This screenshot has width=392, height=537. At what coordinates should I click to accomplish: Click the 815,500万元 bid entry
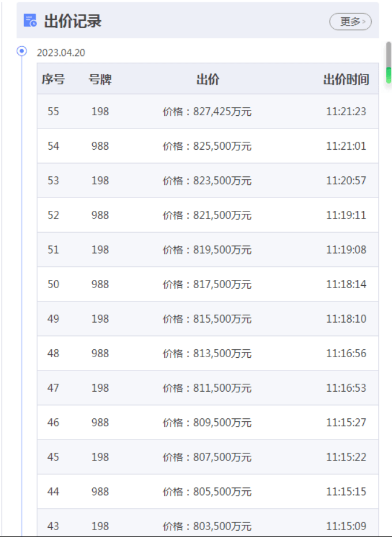coord(207,319)
